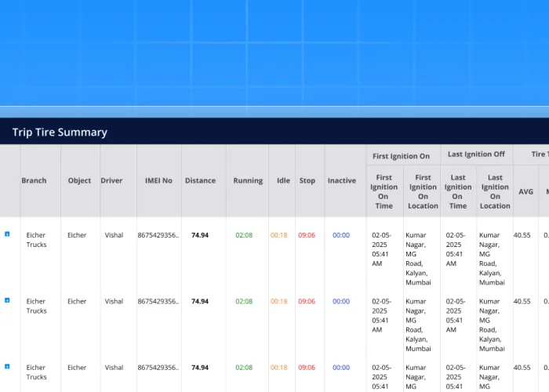The width and height of the screenshot is (549, 392).
Task: Expand the third Eicher Trucks row
Action: click(8, 366)
